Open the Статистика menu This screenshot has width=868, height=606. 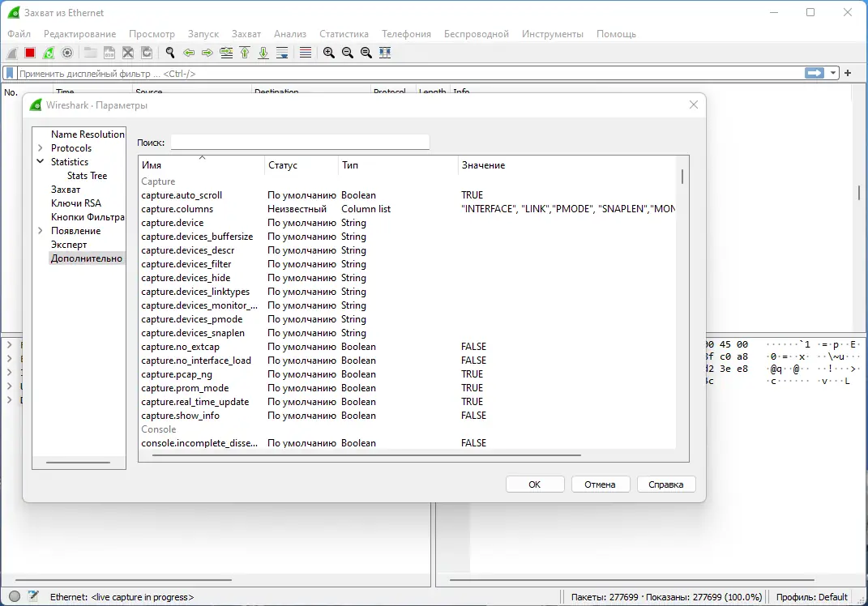[344, 34]
